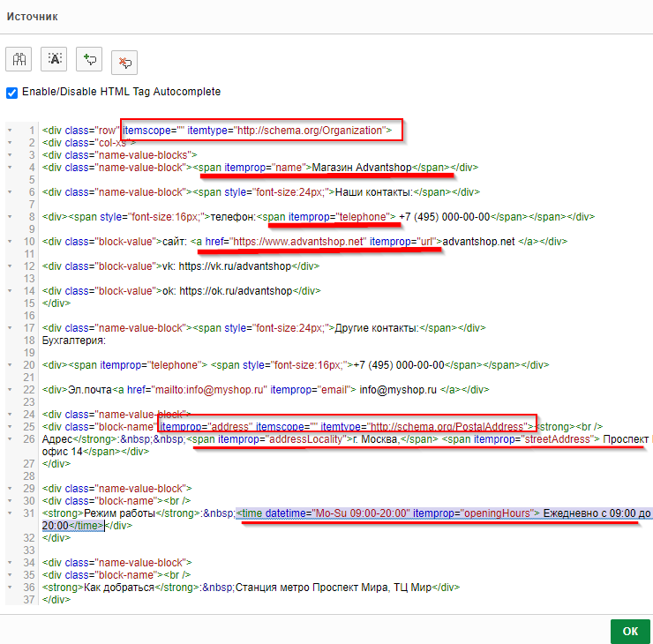
Task: Click the mailto:info@myshop.ru attribute text
Action: (x=209, y=389)
